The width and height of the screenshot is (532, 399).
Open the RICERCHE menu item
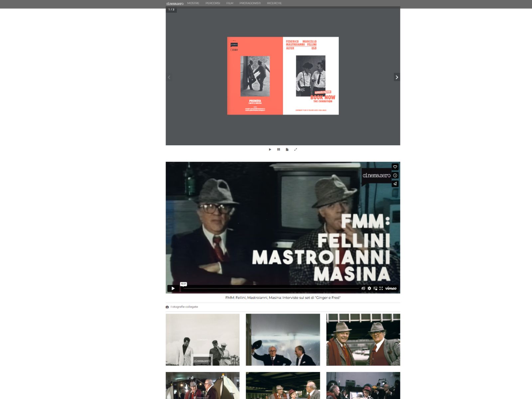click(x=274, y=3)
